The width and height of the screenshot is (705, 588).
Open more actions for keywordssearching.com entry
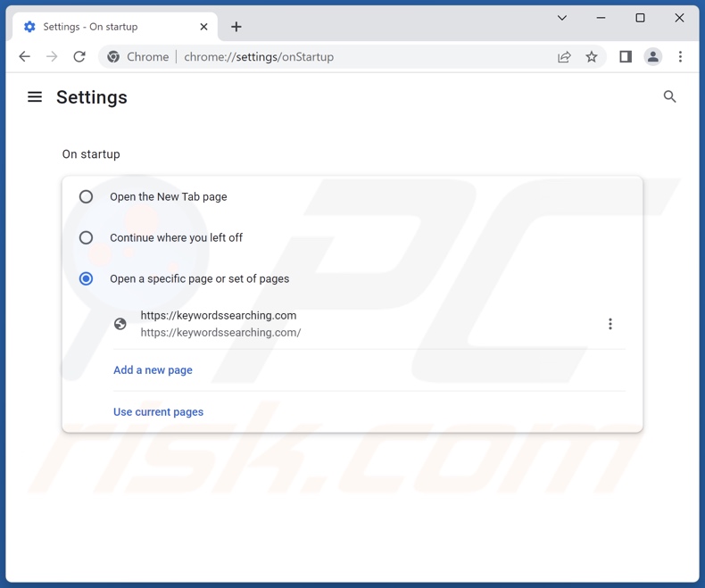click(610, 324)
